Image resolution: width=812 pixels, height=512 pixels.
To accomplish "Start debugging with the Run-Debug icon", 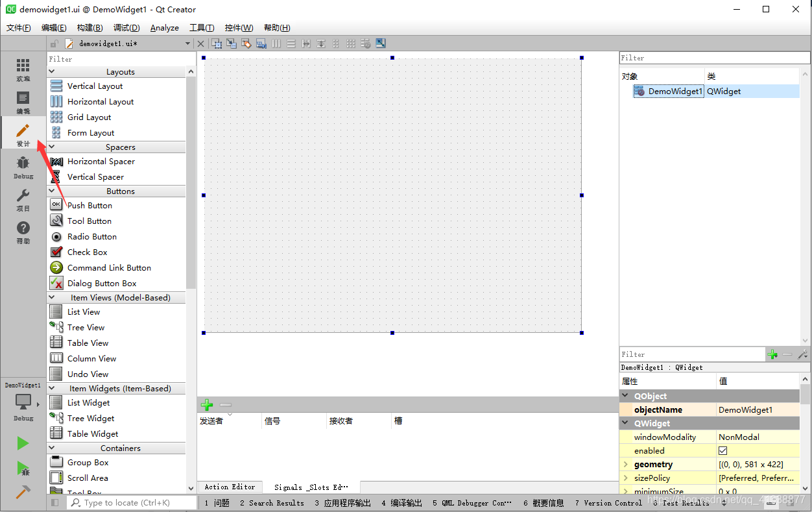I will 23,468.
